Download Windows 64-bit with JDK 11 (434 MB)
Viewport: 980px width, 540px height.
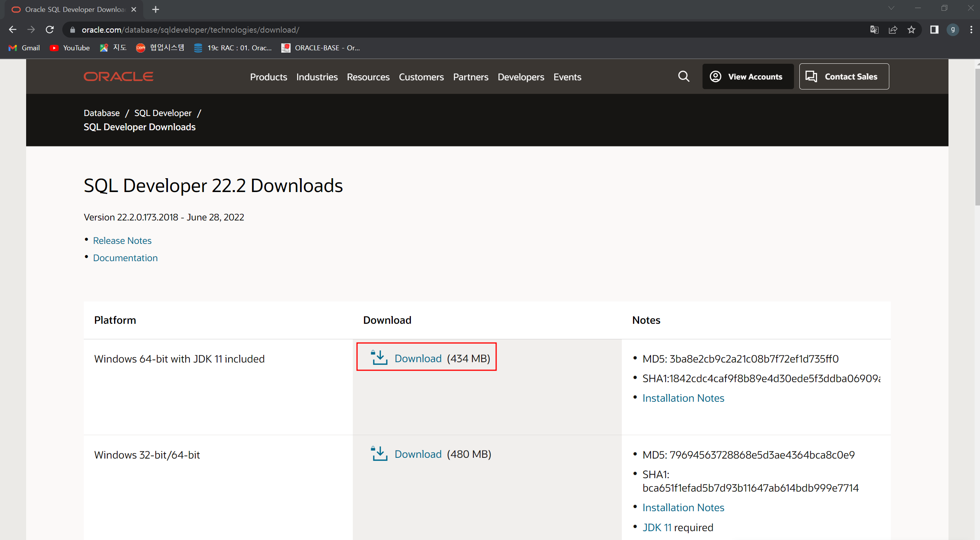pyautogui.click(x=418, y=358)
